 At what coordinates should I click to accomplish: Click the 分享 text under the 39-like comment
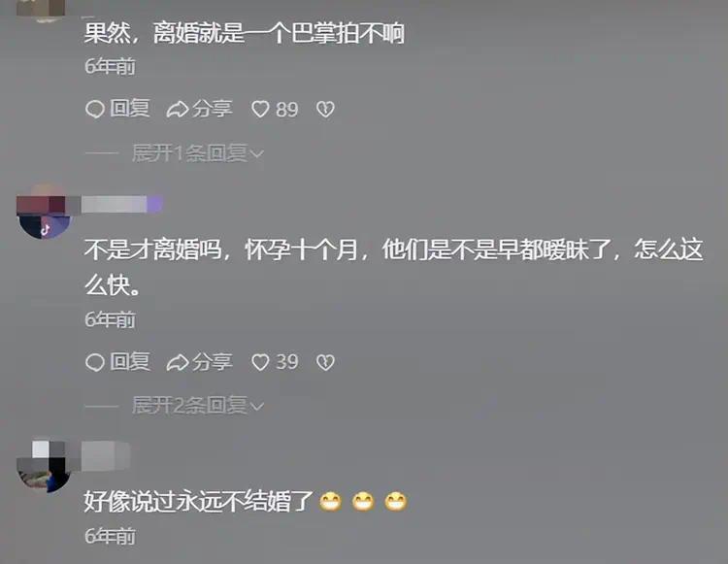point(213,362)
